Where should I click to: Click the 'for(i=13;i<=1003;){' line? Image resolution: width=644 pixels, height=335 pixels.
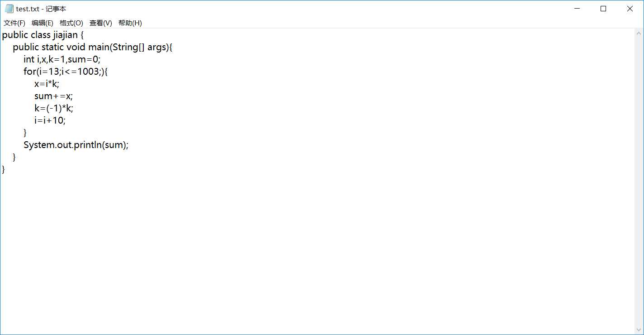(x=66, y=72)
